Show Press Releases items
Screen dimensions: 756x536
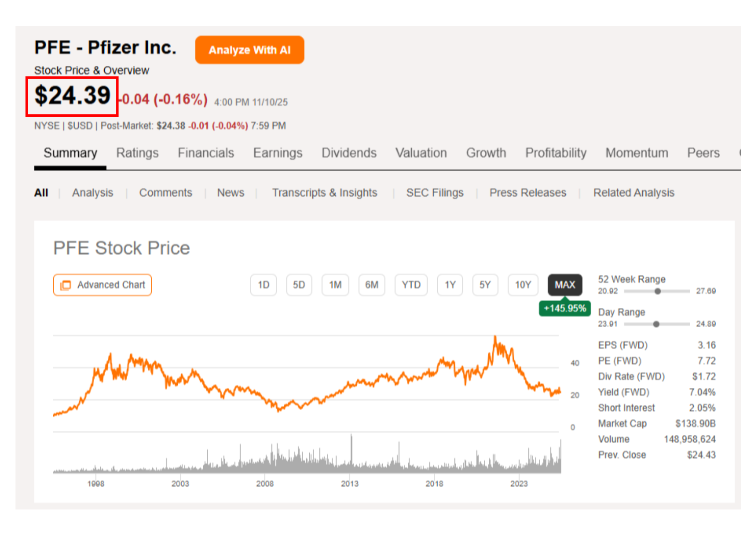[528, 193]
